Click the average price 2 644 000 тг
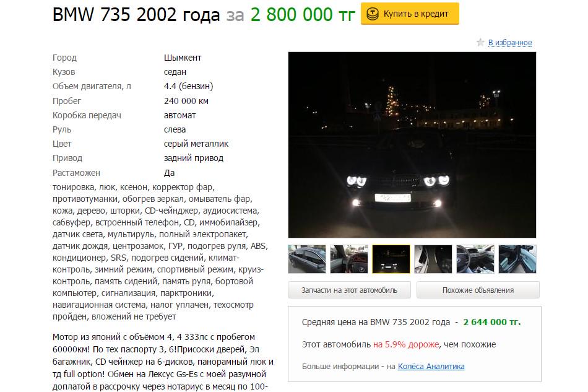The image size is (588, 392). (x=492, y=322)
